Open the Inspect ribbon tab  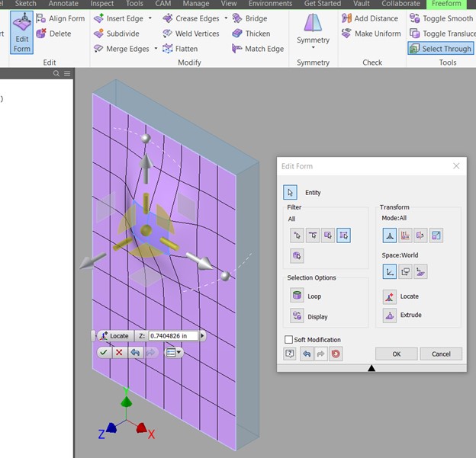102,4
